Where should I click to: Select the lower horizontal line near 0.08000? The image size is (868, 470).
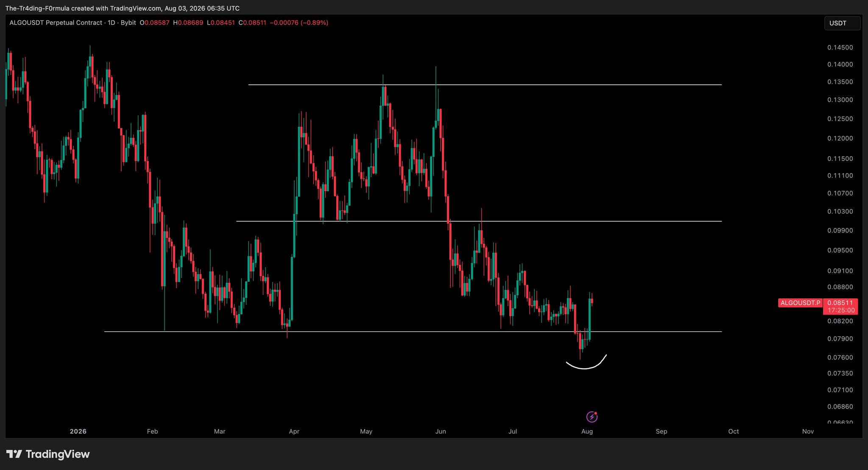(x=413, y=331)
